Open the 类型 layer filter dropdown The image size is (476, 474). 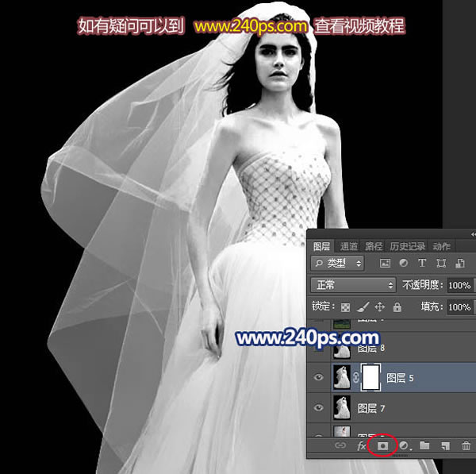click(338, 263)
